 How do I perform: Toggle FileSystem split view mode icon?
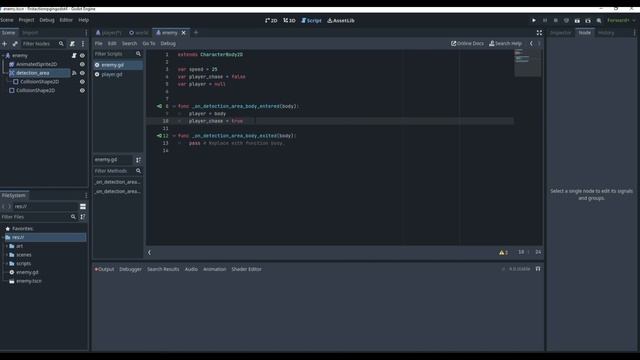[83, 207]
